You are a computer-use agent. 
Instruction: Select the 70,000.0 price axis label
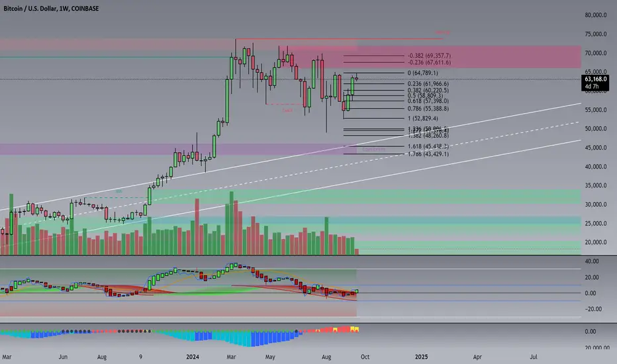tap(595, 53)
